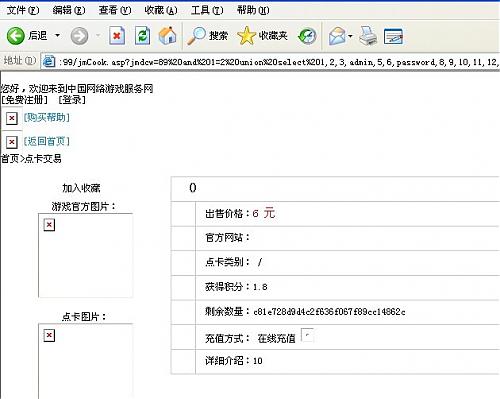The height and width of the screenshot is (399, 500).
Task: Click the broken image under 游戏官方图片
Action: [49, 225]
